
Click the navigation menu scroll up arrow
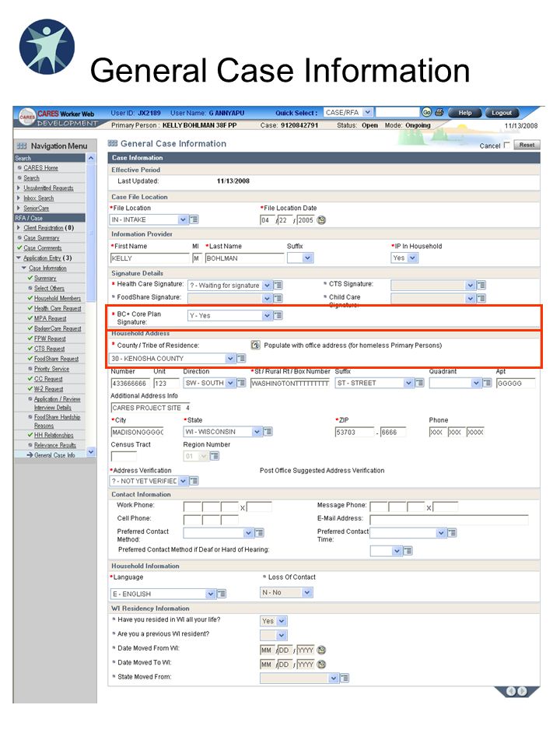[x=91, y=158]
